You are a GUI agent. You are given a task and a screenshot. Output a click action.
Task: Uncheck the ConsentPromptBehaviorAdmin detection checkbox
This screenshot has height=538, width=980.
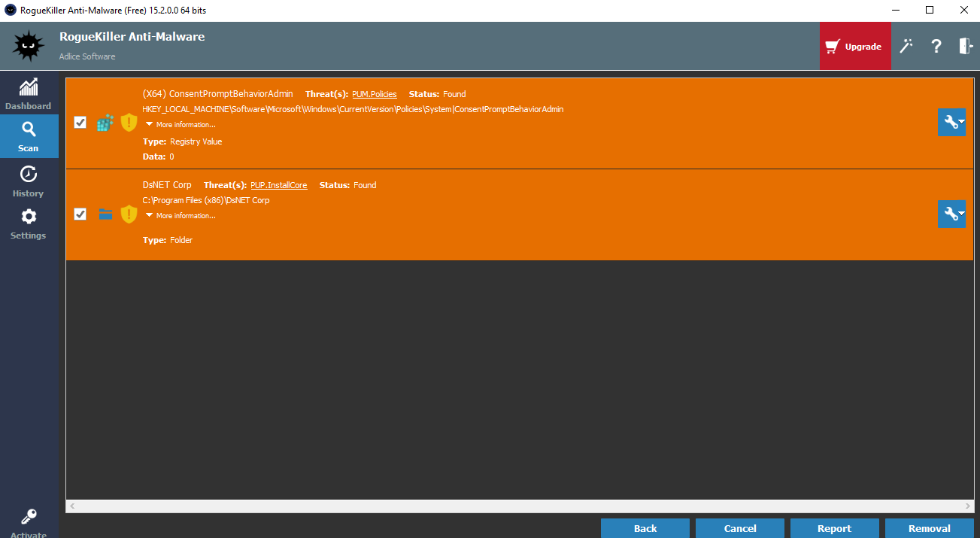click(80, 123)
